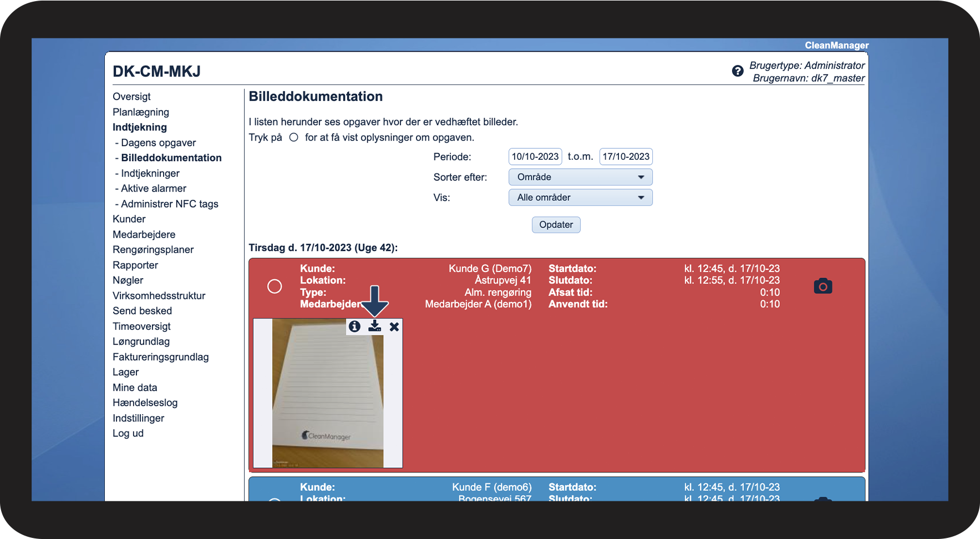The width and height of the screenshot is (980, 539).
Task: Click the end date field 17/10-2023
Action: coord(626,157)
